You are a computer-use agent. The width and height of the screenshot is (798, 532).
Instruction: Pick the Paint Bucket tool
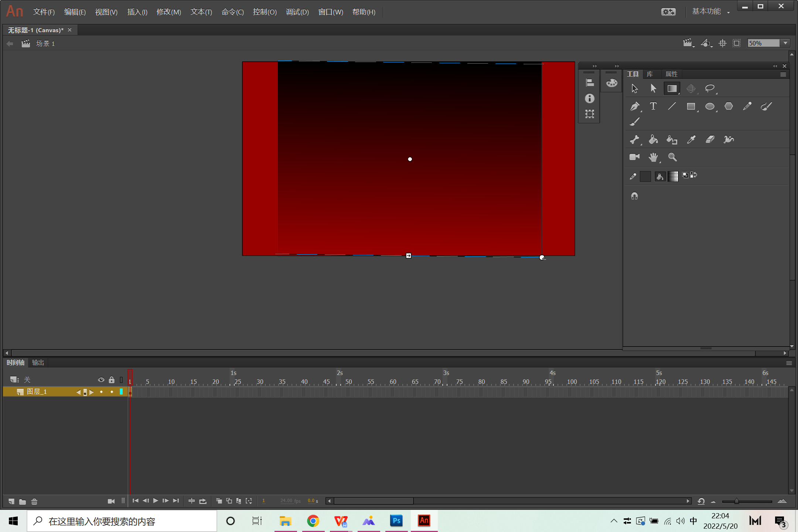point(653,140)
